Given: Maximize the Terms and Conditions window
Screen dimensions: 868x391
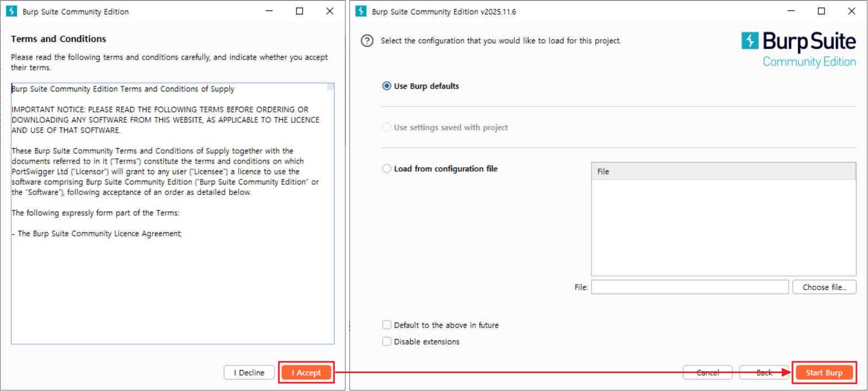Looking at the screenshot, I should pyautogui.click(x=299, y=11).
